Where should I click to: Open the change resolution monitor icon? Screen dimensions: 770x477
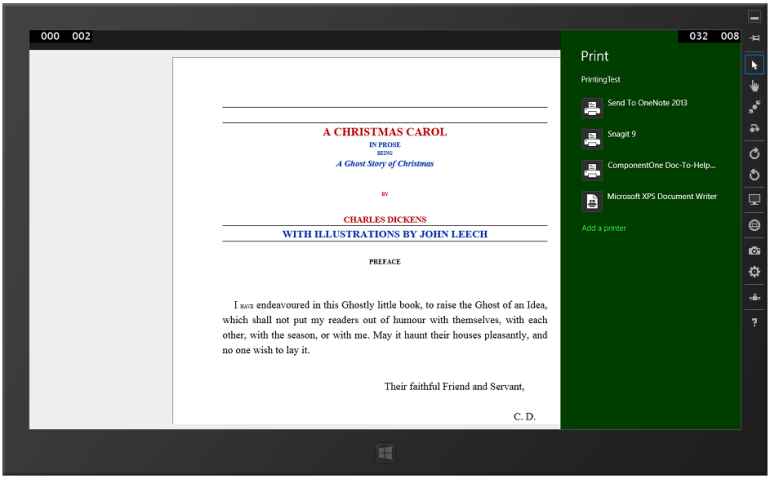754,199
